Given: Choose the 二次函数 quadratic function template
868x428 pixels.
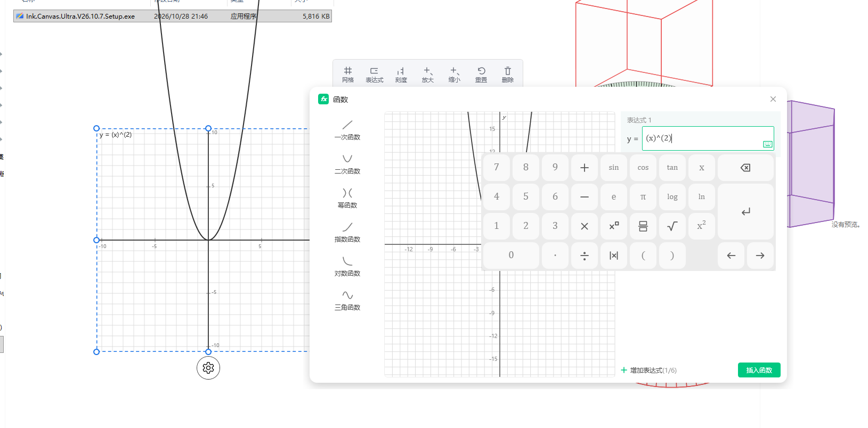Looking at the screenshot, I should pos(347,164).
